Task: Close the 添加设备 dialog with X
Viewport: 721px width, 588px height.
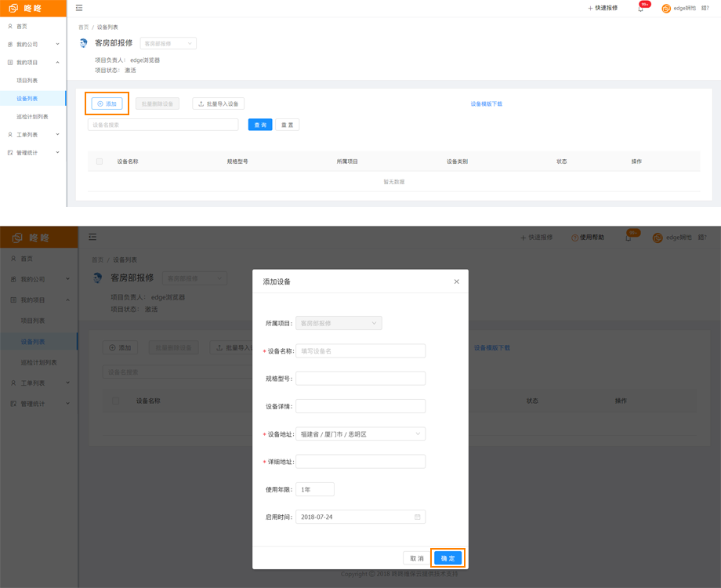Action: point(456,281)
